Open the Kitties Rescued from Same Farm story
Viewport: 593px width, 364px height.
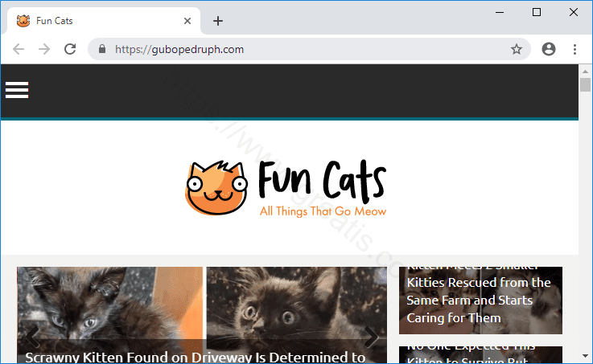coord(480,300)
